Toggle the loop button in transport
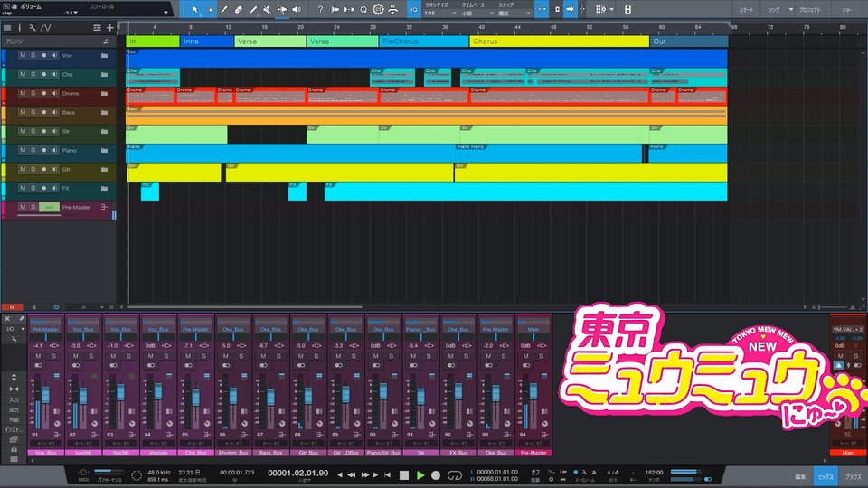The height and width of the screenshot is (488, 868). (x=455, y=475)
